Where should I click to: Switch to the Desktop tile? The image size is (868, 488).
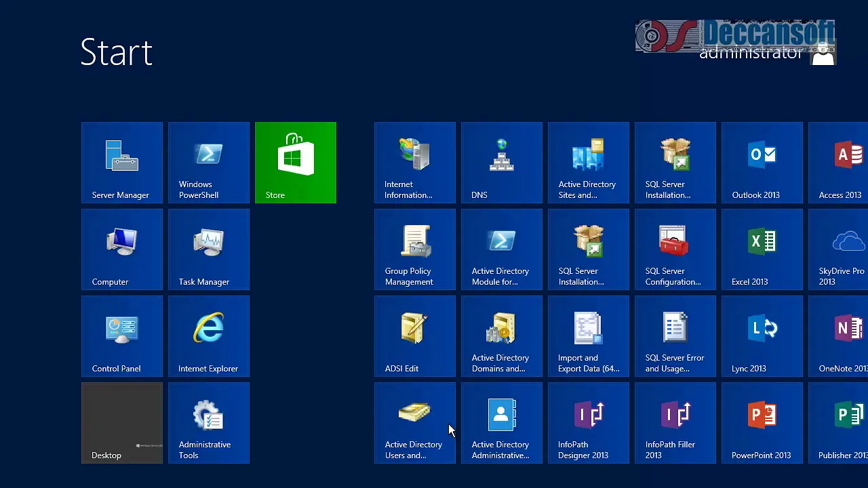tap(122, 423)
